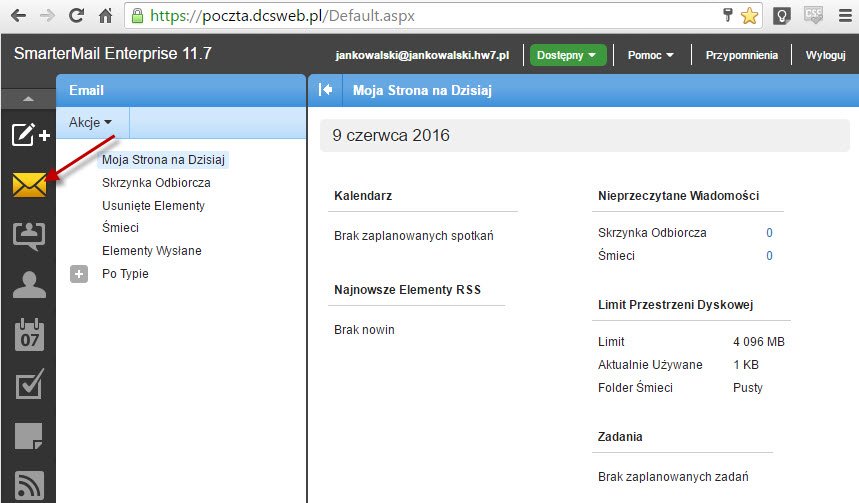Image resolution: width=859 pixels, height=503 pixels.
Task: Click Brak nowin text
Action: click(x=364, y=330)
